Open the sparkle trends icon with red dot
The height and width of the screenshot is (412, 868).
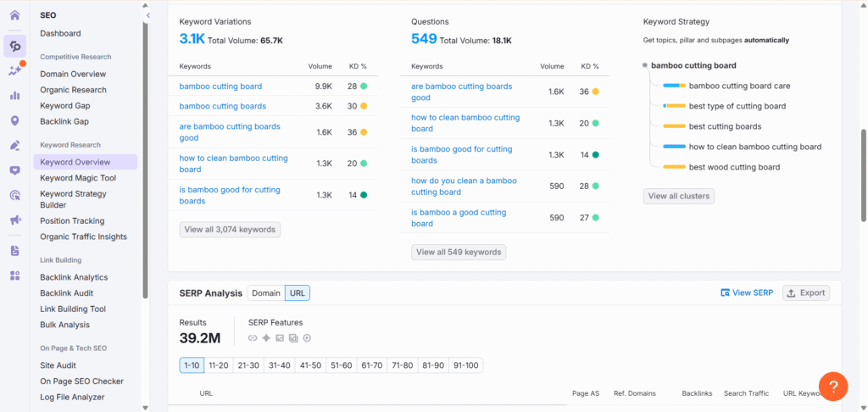pos(15,70)
